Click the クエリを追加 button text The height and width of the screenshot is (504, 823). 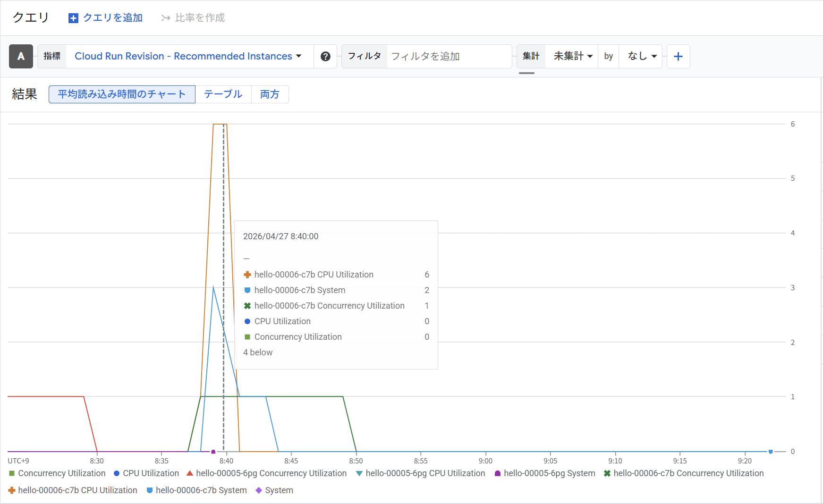(113, 18)
